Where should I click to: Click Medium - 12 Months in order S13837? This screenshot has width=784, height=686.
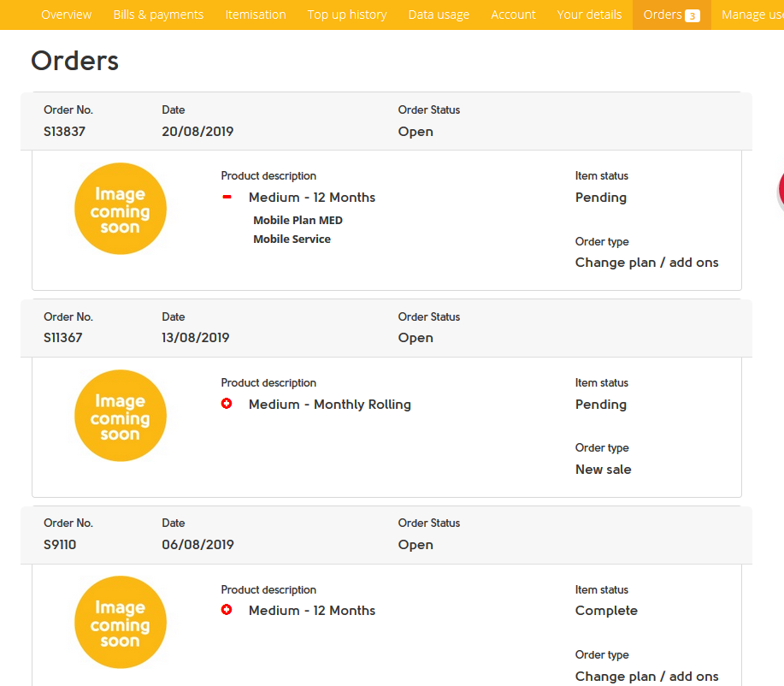pyautogui.click(x=312, y=197)
